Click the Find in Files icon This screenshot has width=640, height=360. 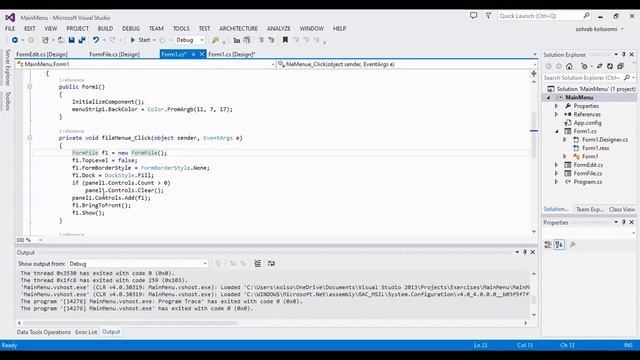pos(216,40)
